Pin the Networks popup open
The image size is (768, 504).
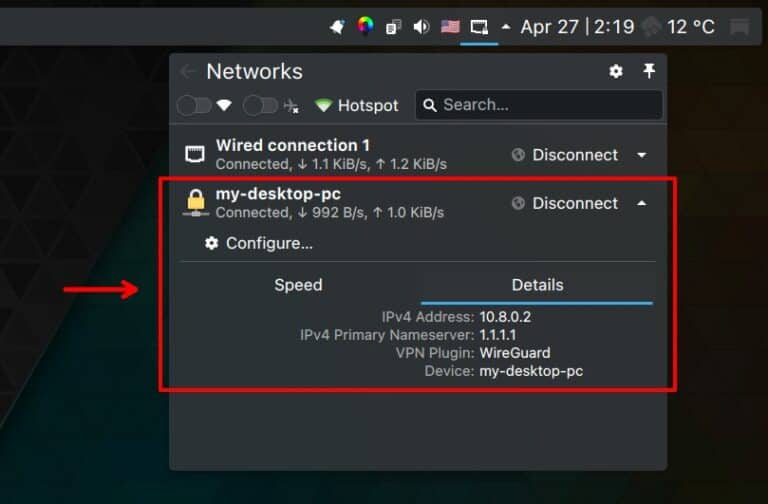click(649, 71)
